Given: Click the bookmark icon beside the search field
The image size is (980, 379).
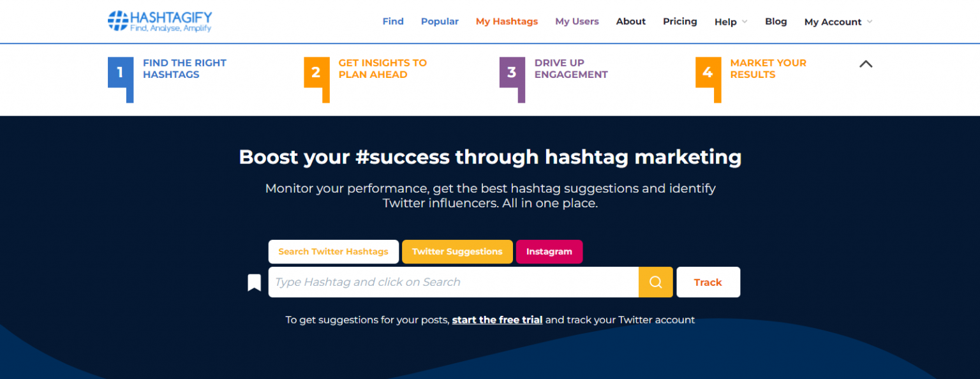Looking at the screenshot, I should click(x=254, y=281).
